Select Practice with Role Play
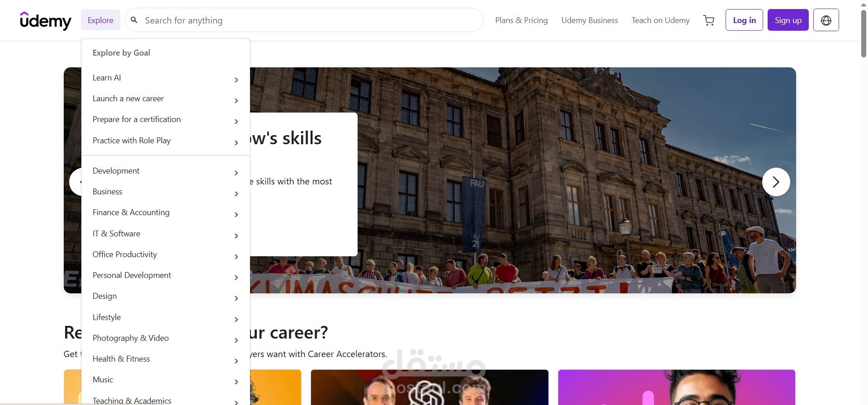The image size is (868, 405). coord(165,141)
